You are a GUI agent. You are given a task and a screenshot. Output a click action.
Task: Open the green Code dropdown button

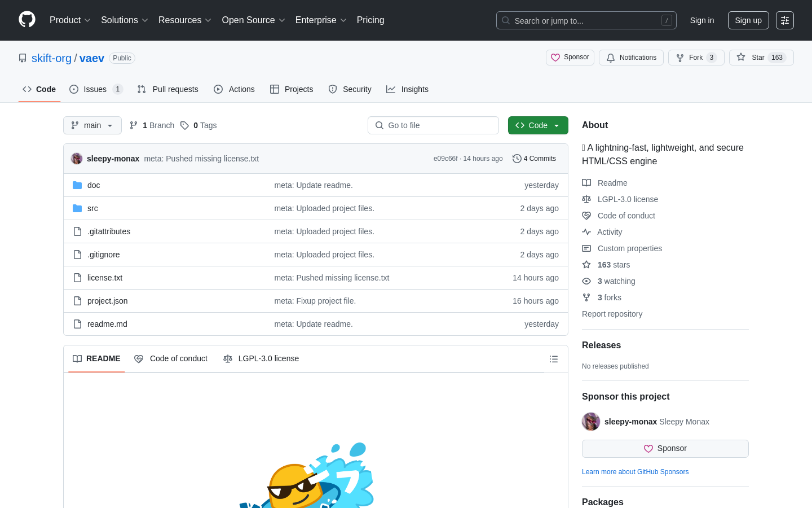(x=538, y=125)
